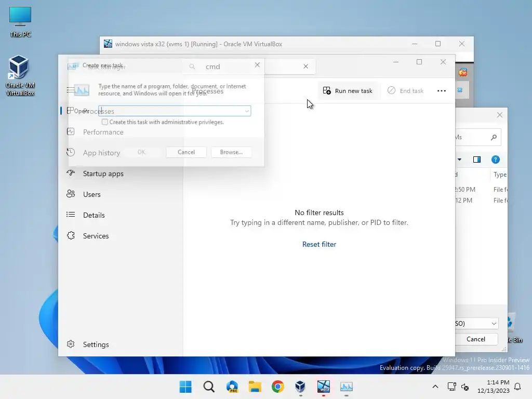Click the Settings gear icon in sidebar
The image size is (532, 399).
(x=71, y=344)
